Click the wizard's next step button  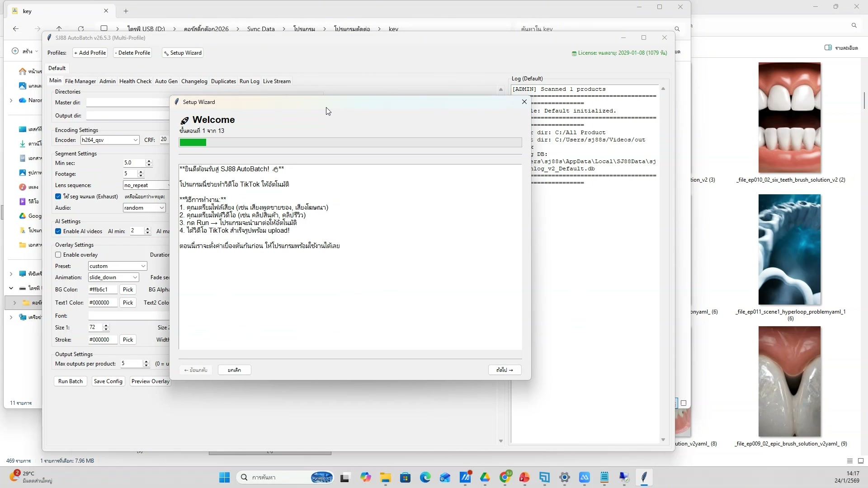click(505, 370)
